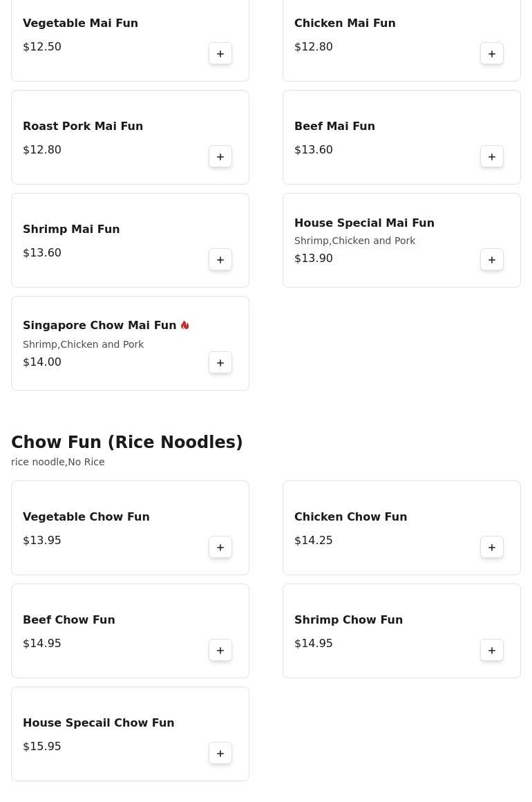
Task: Click the Shrimp Chow Fun item name
Action: click(348, 620)
